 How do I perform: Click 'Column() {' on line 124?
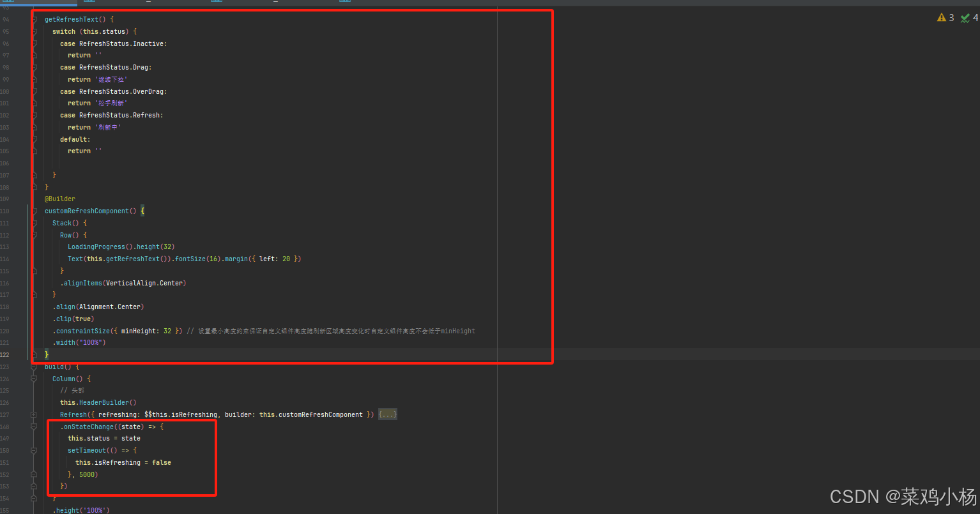click(x=72, y=379)
